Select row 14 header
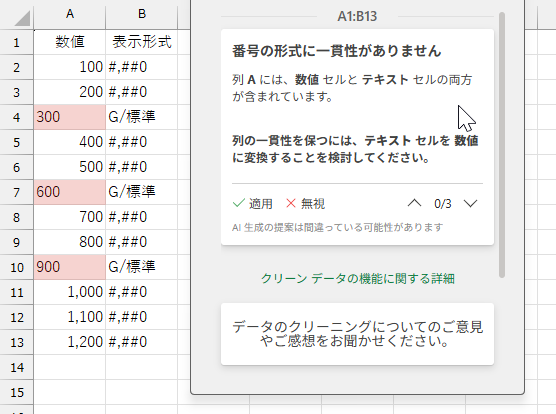This screenshot has width=556, height=414. [17, 367]
